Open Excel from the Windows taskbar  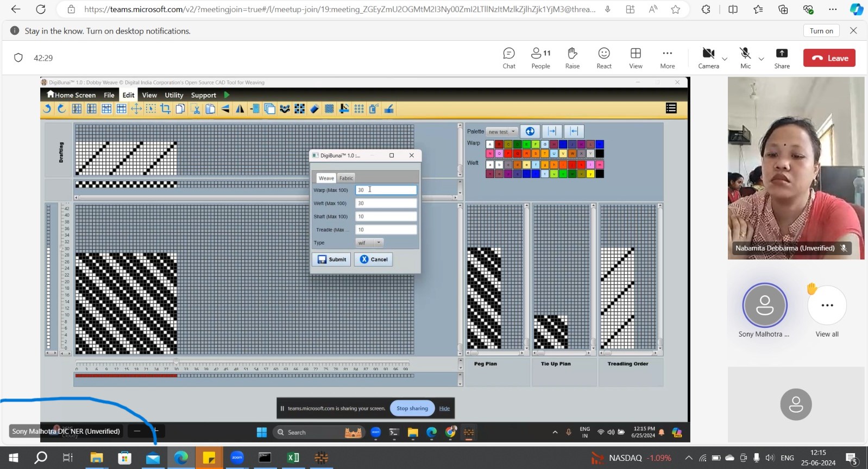(x=293, y=458)
